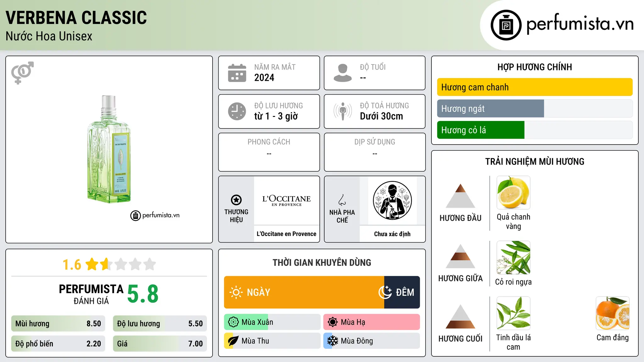Click the Mùa Thu season bar

pos(272,341)
